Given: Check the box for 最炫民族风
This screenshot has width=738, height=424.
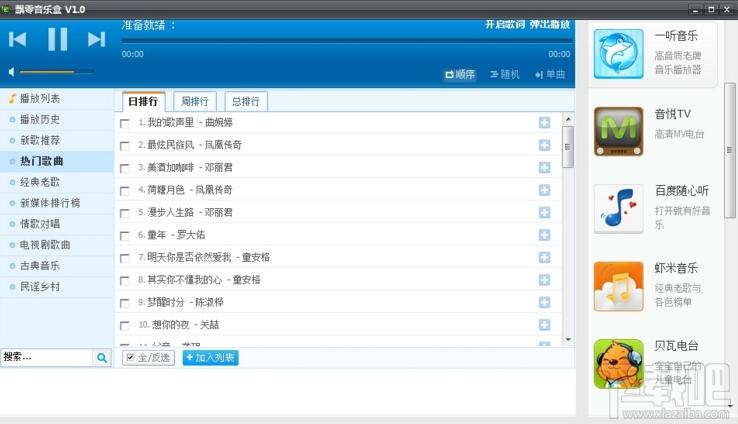Looking at the screenshot, I should pyautogui.click(x=125, y=146).
